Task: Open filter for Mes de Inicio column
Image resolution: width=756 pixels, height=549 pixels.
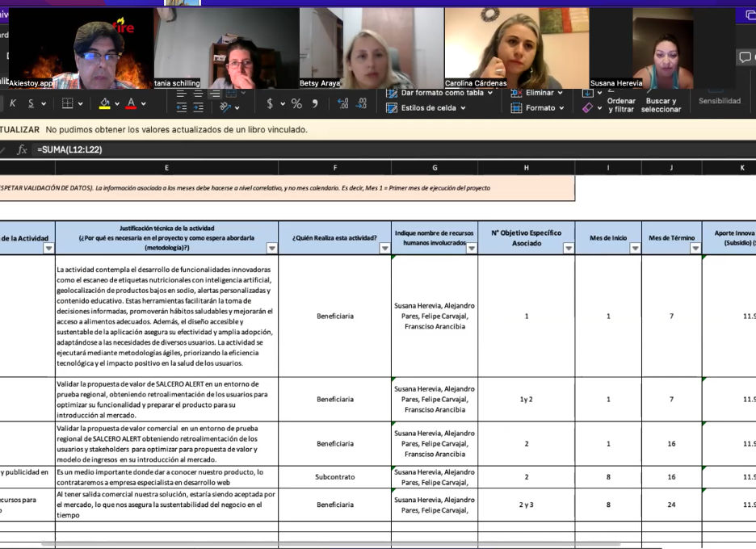Action: coord(634,249)
